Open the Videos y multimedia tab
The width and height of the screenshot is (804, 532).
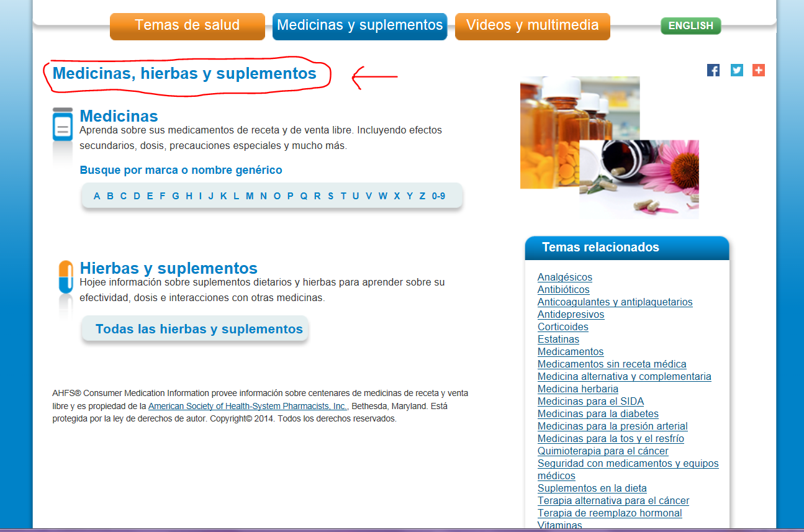click(x=532, y=26)
